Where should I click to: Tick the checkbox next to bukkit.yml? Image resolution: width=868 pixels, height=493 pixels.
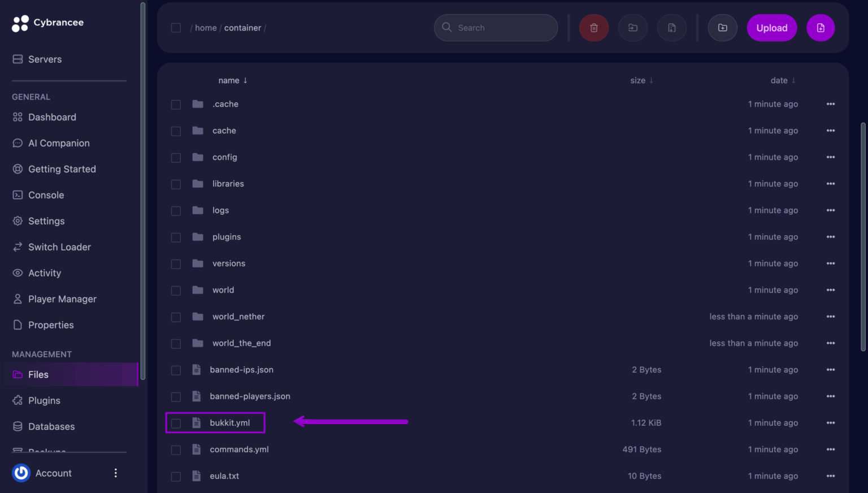click(176, 423)
